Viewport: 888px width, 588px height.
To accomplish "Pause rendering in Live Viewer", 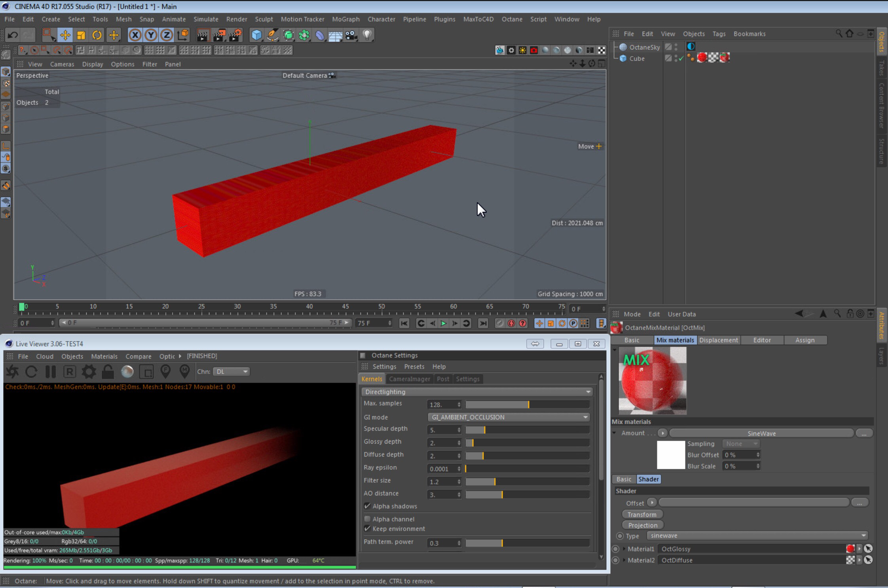I will click(x=51, y=372).
